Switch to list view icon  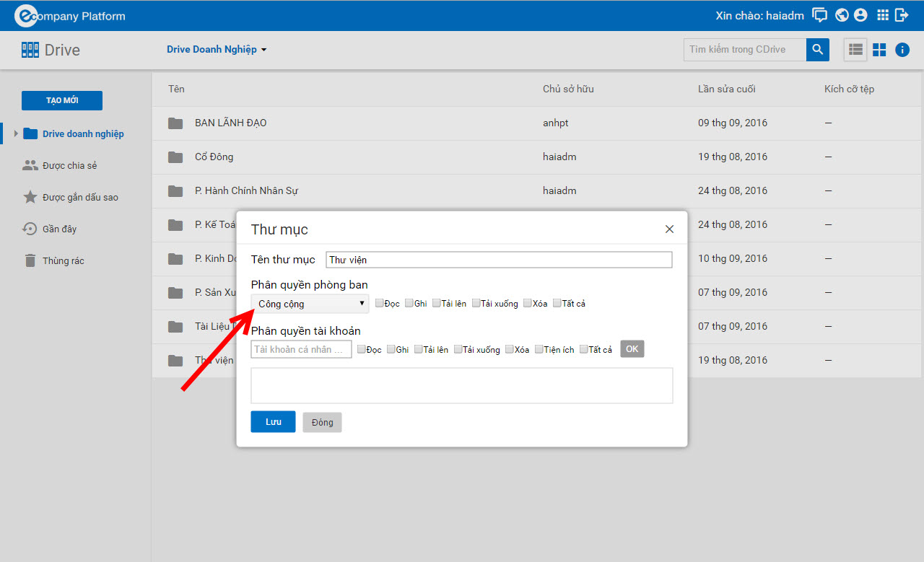point(855,50)
